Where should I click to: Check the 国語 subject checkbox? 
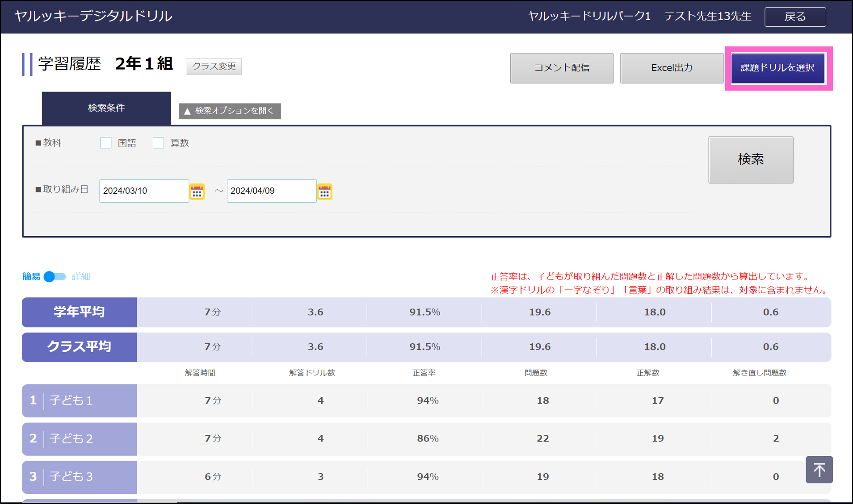pos(106,143)
